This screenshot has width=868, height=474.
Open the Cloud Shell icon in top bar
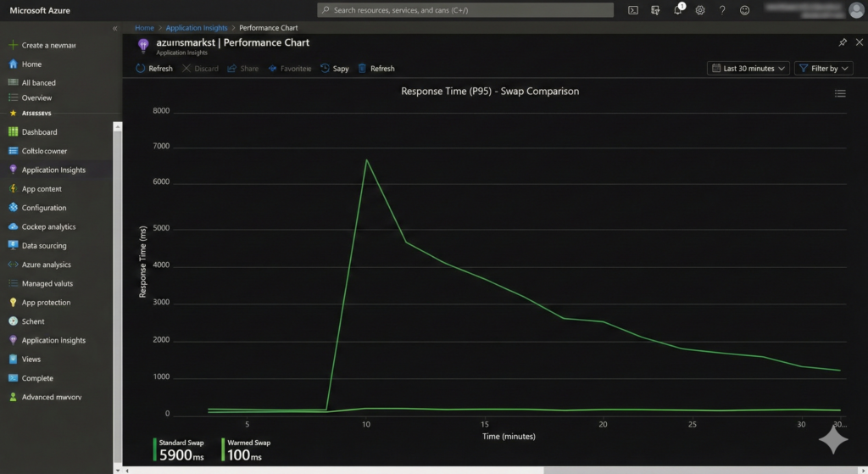tap(633, 10)
